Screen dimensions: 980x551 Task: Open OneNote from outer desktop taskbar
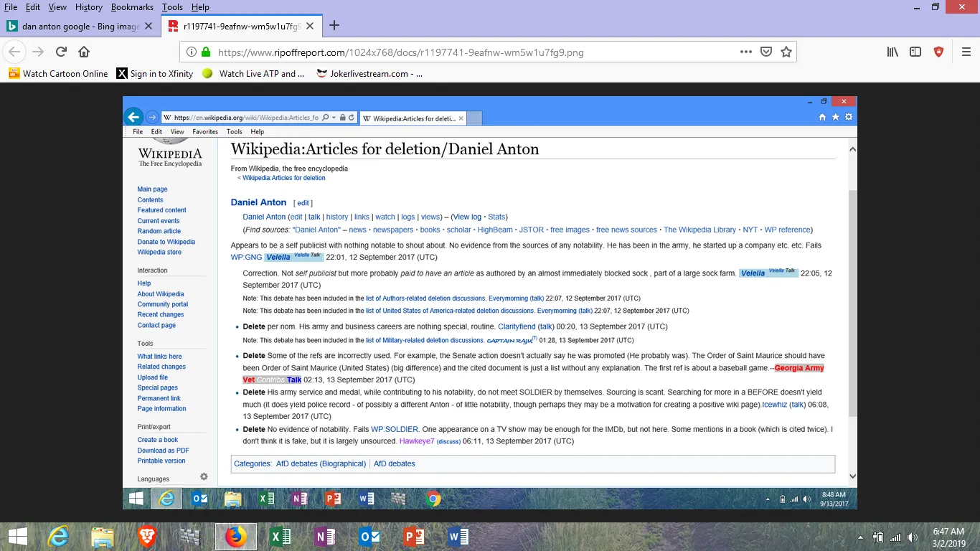point(325,537)
